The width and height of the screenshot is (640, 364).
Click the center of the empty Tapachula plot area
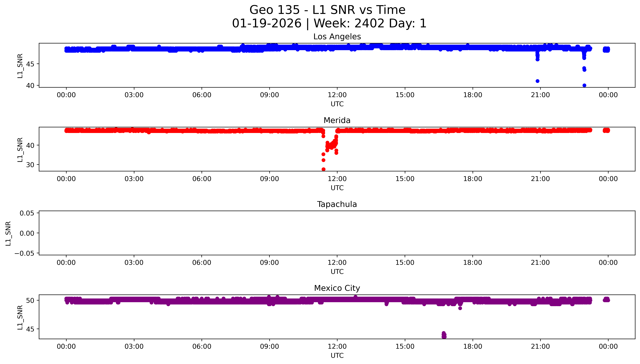tap(337, 233)
